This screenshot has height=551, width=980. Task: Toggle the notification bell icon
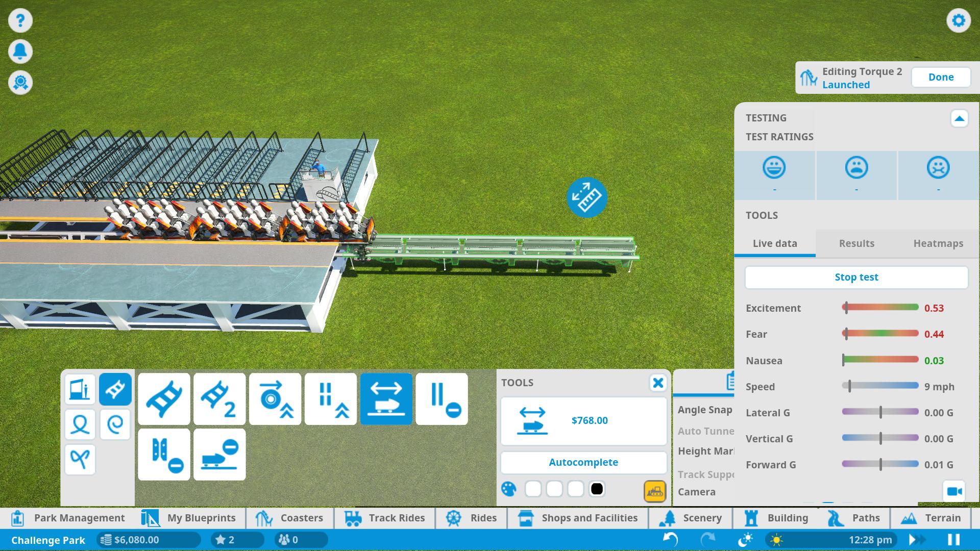pos(19,51)
